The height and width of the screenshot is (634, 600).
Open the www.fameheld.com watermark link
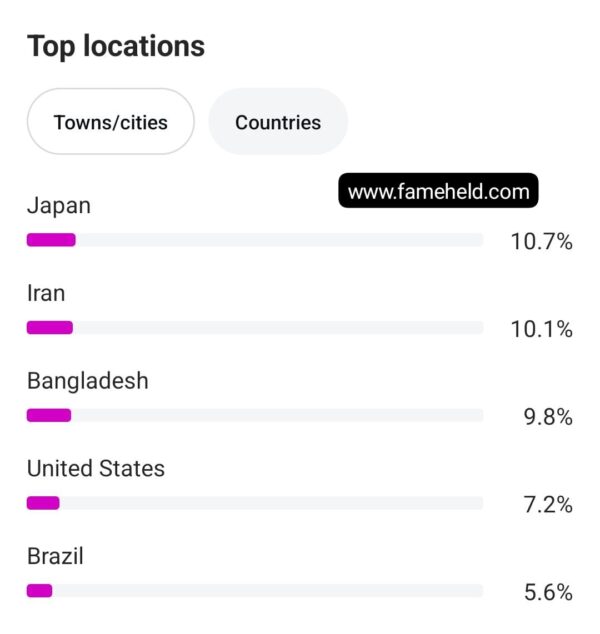(438, 191)
